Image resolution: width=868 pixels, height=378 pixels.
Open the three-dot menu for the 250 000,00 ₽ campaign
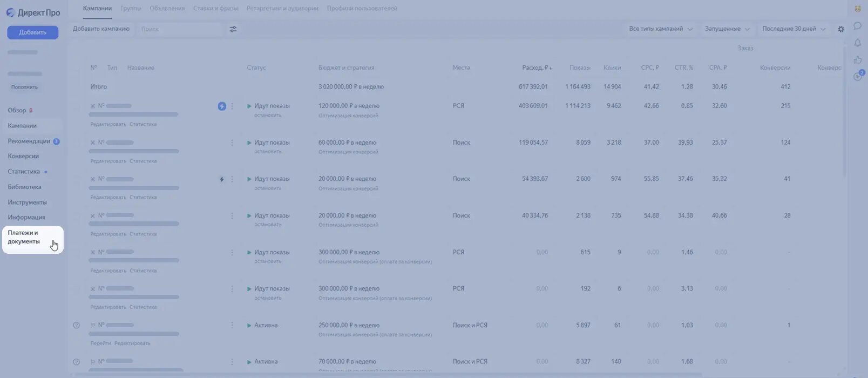pos(232,325)
